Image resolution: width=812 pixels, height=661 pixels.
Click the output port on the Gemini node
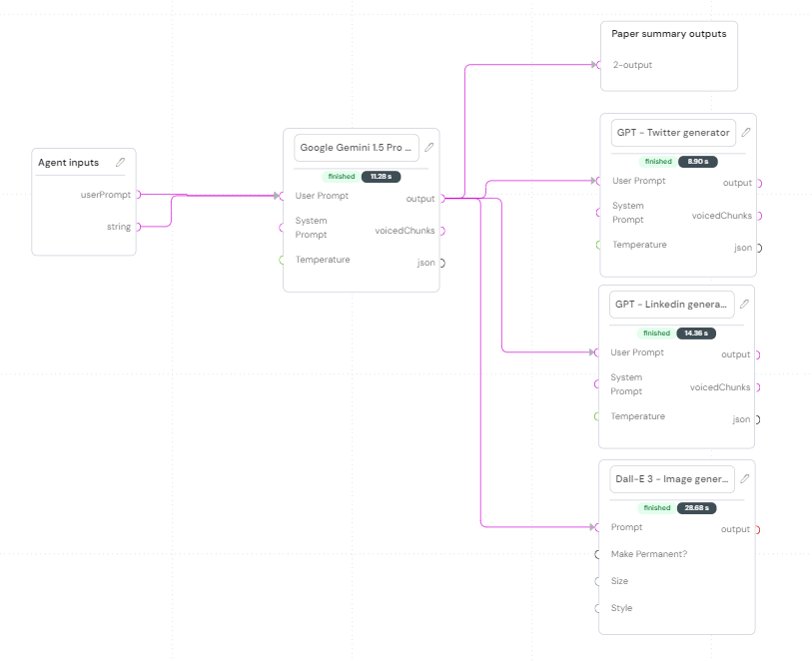point(442,199)
